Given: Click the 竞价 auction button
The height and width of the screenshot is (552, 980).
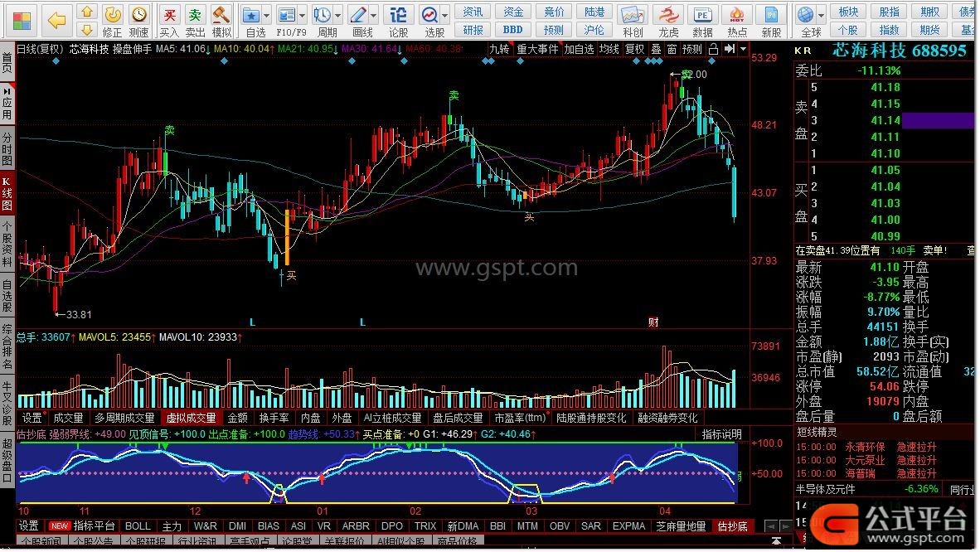Looking at the screenshot, I should [554, 12].
